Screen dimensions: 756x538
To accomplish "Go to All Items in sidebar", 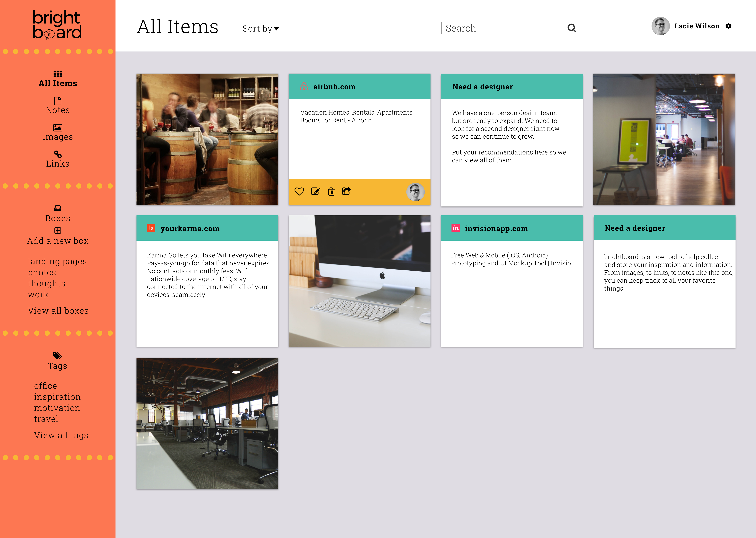I will (58, 83).
